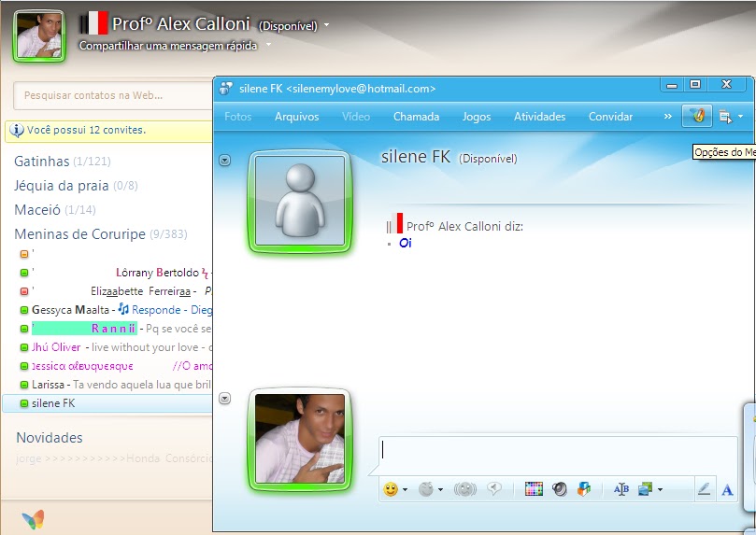This screenshot has width=756, height=535.
Task: Open the emoticon dropdown arrow
Action: (405, 490)
